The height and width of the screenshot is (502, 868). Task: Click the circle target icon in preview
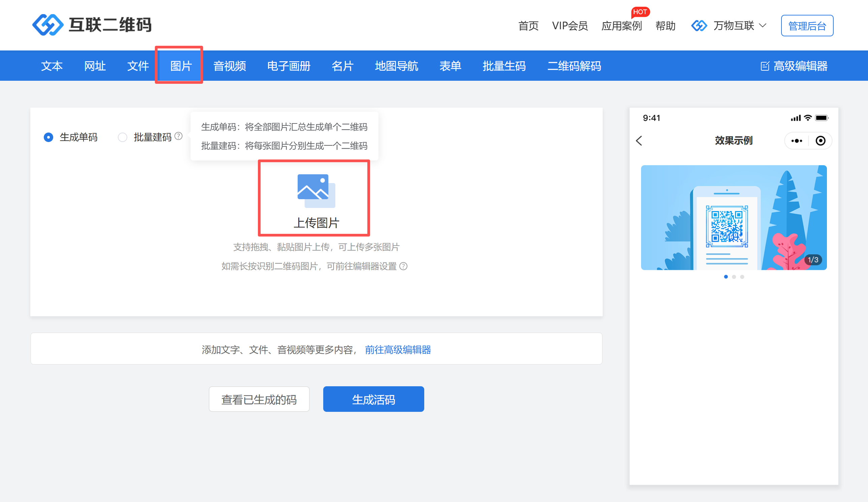point(821,141)
